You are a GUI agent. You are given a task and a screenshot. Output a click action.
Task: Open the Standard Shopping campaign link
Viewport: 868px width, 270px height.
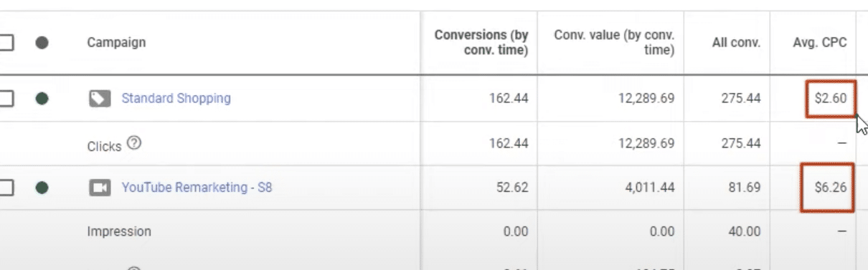pos(176,98)
